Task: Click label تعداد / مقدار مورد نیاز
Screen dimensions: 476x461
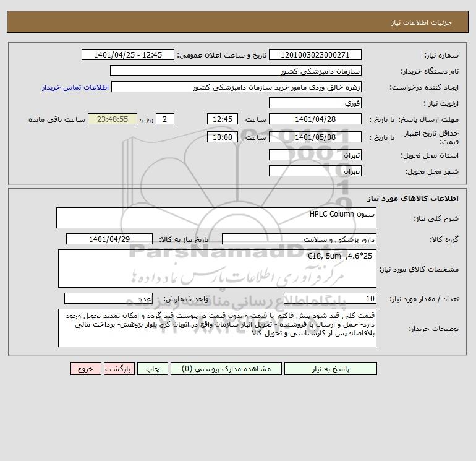Action: (x=424, y=299)
